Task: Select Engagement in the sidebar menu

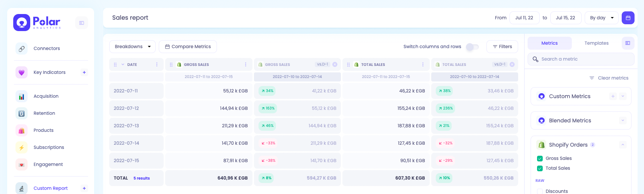Action: coord(48,164)
